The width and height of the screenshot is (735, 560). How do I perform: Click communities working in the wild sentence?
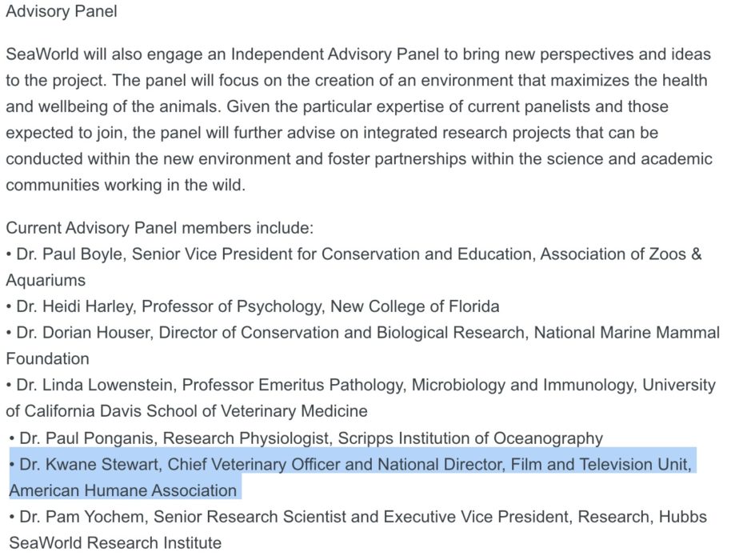coord(126,185)
